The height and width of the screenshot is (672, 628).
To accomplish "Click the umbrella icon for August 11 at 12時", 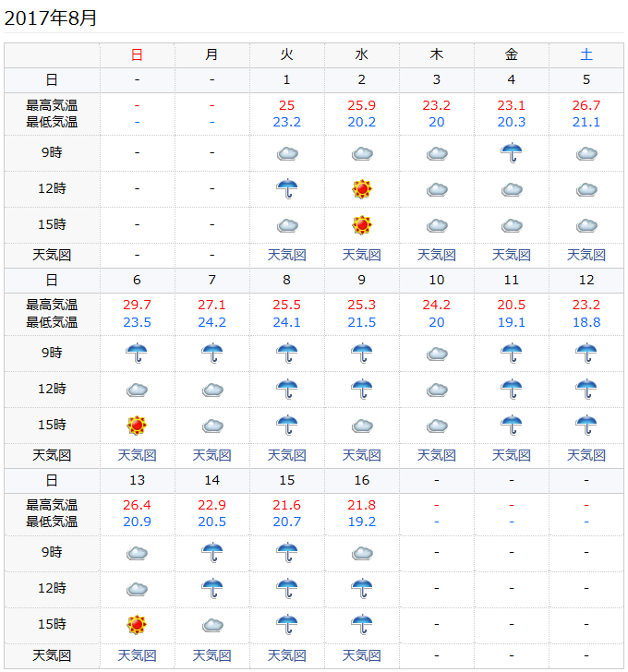I will tap(512, 390).
